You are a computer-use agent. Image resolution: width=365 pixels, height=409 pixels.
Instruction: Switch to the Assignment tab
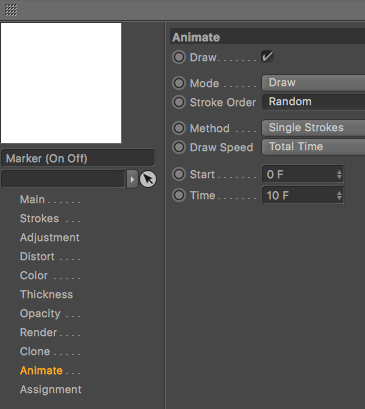coord(51,389)
